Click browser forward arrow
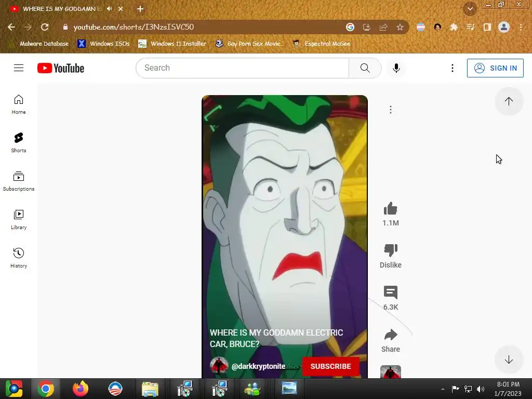The height and width of the screenshot is (399, 532). coord(28,27)
